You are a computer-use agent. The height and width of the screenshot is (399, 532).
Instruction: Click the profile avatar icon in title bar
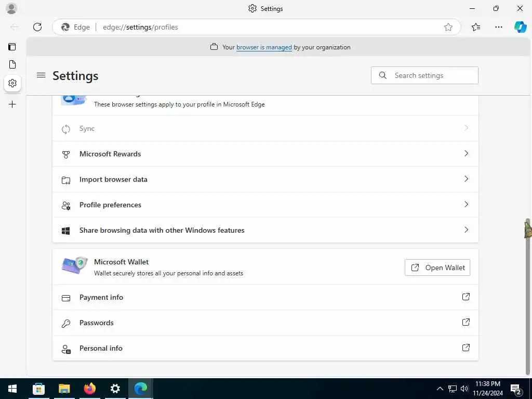pos(11,8)
